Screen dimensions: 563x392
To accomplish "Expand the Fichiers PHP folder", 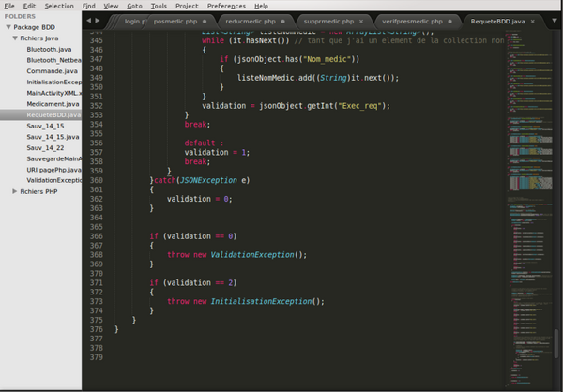I will (x=15, y=191).
